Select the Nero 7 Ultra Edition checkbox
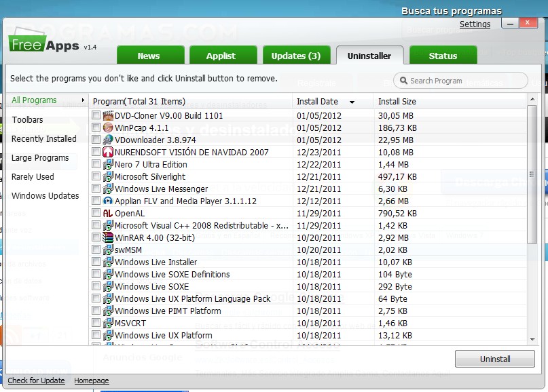Screen dimensions: 548x392 click(x=96, y=164)
